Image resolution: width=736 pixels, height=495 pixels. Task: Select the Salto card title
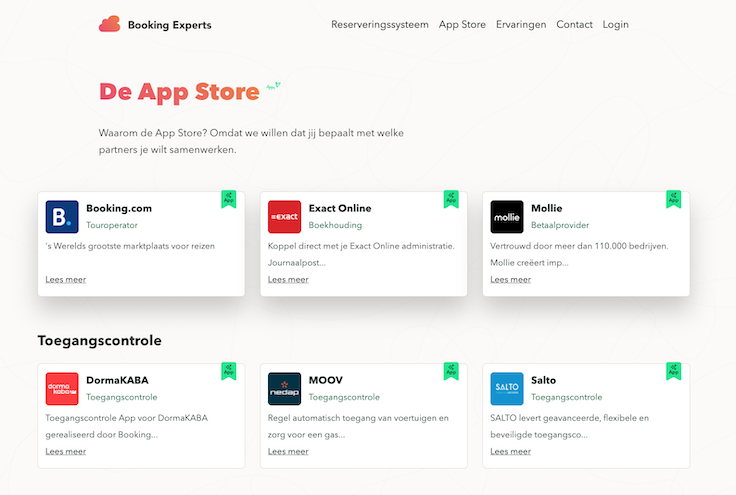pos(543,380)
